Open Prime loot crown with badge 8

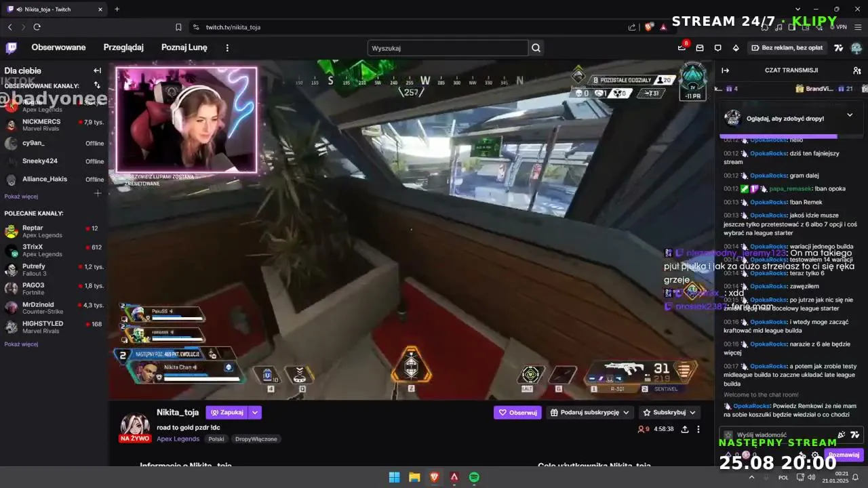[x=682, y=47]
